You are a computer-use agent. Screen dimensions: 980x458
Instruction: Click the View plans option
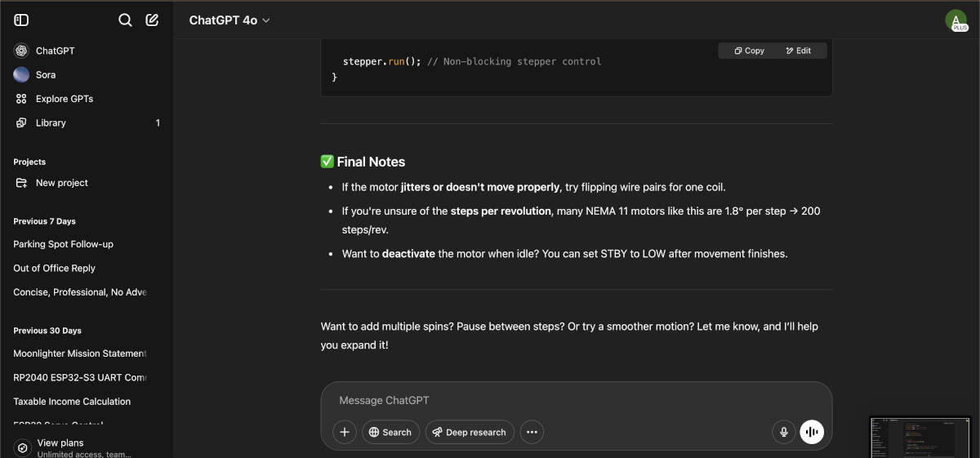tap(87, 447)
